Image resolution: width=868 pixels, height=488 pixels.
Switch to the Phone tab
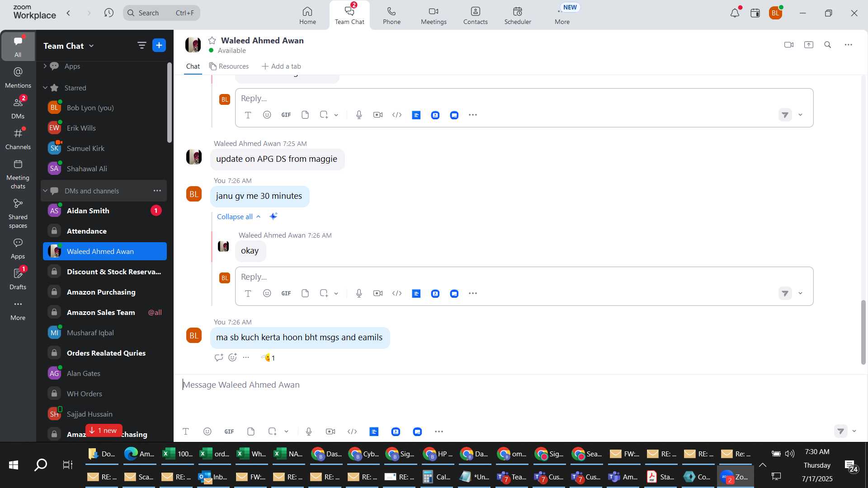point(392,15)
